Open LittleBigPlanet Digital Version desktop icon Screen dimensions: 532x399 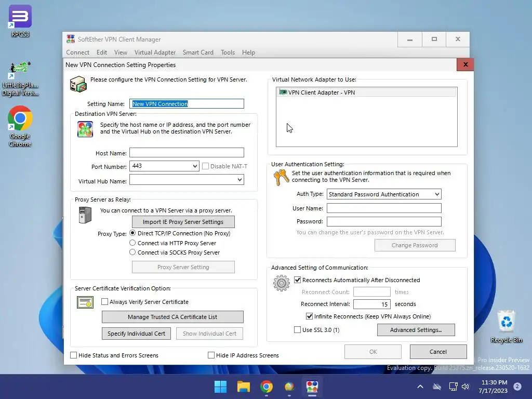pos(20,79)
